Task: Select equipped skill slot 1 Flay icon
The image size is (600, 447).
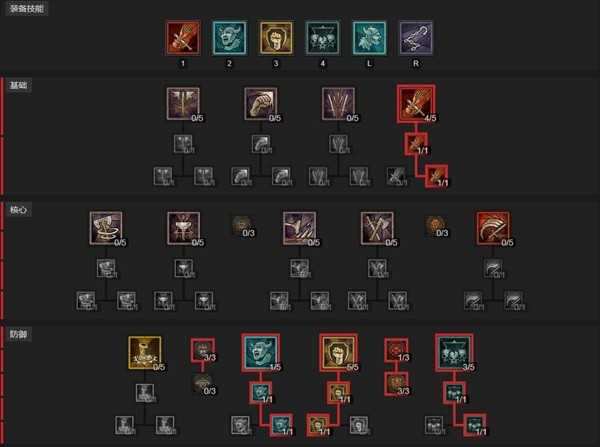Action: [183, 38]
